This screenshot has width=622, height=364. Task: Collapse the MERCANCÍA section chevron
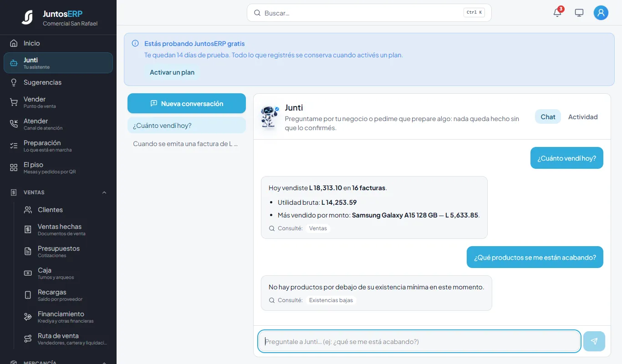[104, 362]
